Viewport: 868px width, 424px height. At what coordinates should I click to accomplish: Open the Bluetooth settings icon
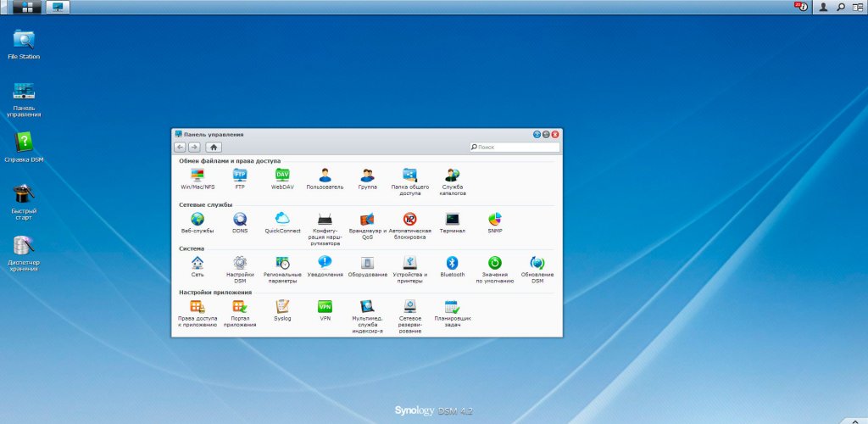point(452,263)
